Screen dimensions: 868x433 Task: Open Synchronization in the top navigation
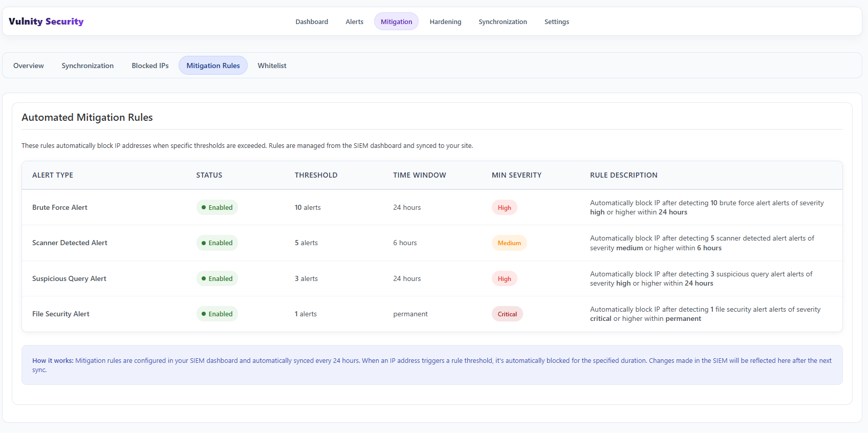(x=503, y=21)
